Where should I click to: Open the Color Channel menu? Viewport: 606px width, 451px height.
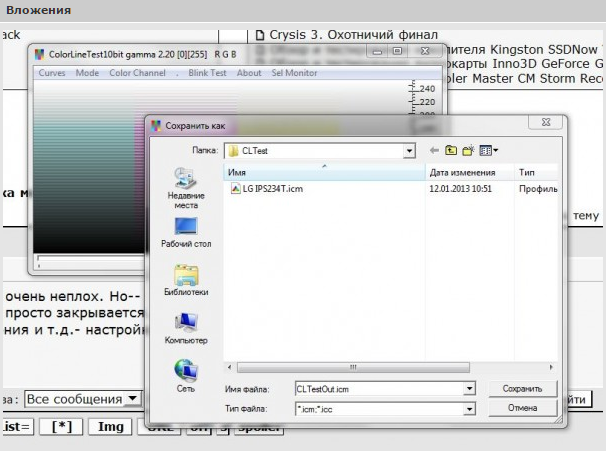pyautogui.click(x=137, y=73)
